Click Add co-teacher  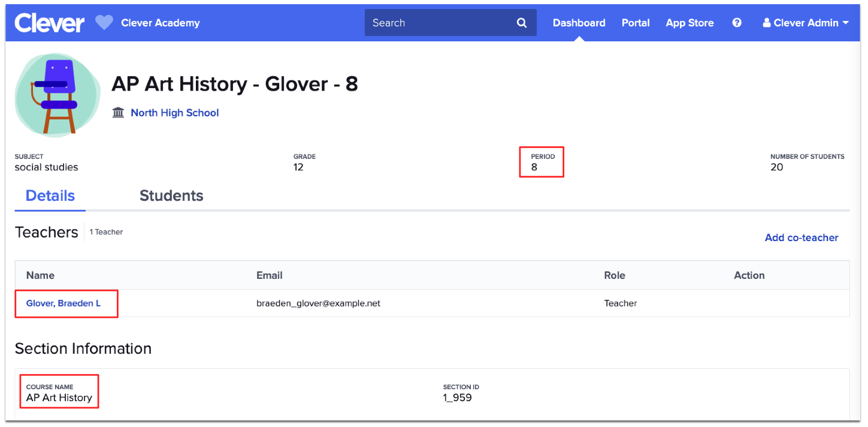click(x=801, y=237)
